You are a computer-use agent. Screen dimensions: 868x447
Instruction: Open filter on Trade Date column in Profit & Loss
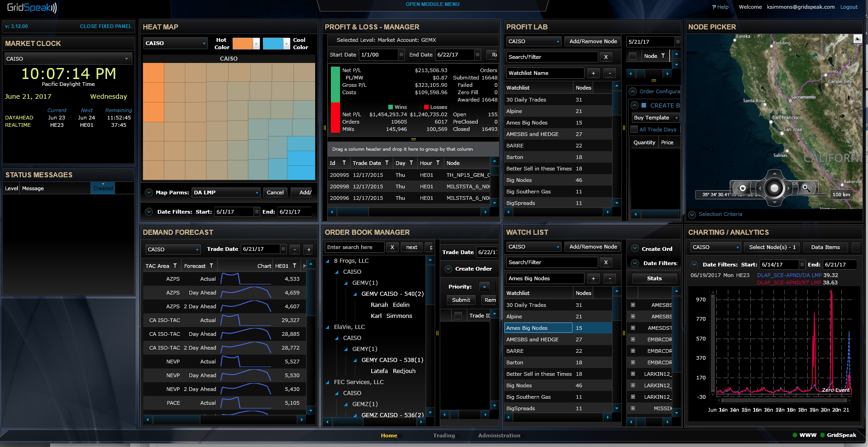pos(387,163)
